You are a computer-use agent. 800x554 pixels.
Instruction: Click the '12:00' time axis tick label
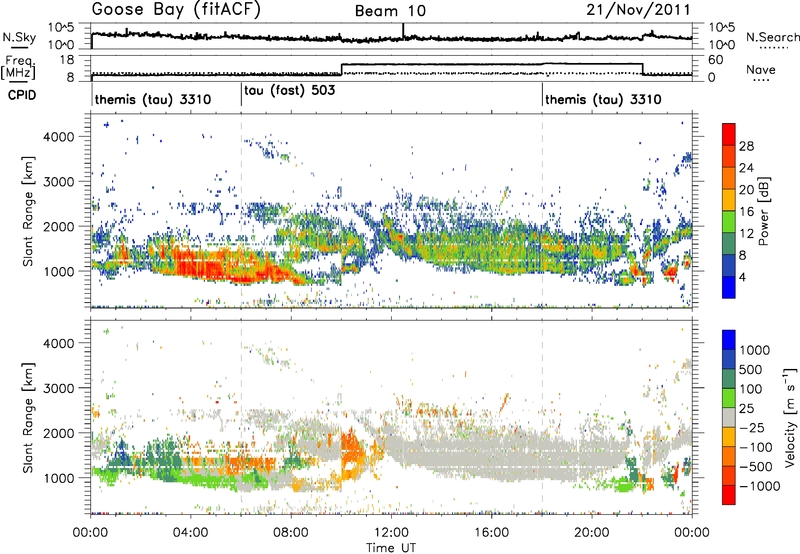(391, 533)
